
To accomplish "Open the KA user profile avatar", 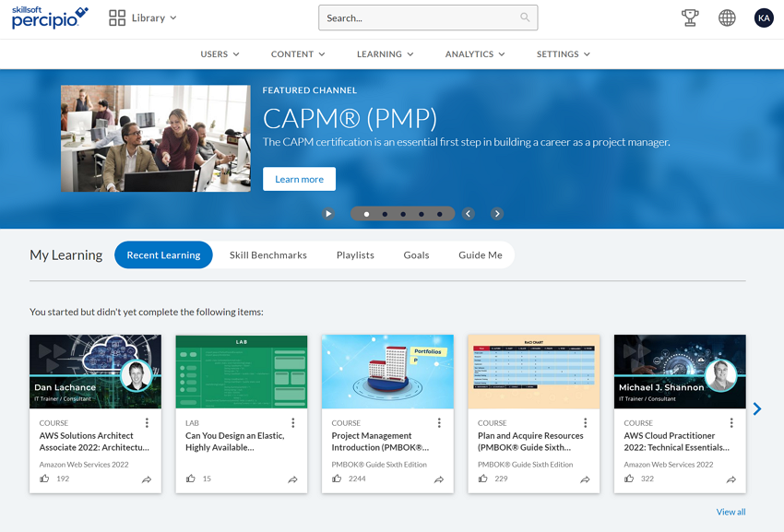I will (764, 18).
